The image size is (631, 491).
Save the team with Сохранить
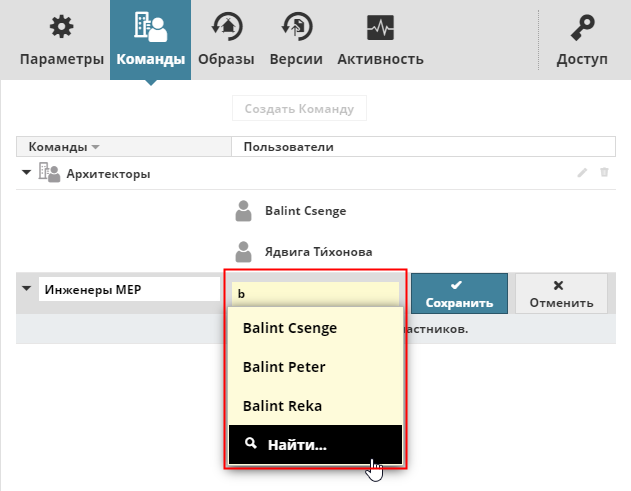[x=459, y=293]
